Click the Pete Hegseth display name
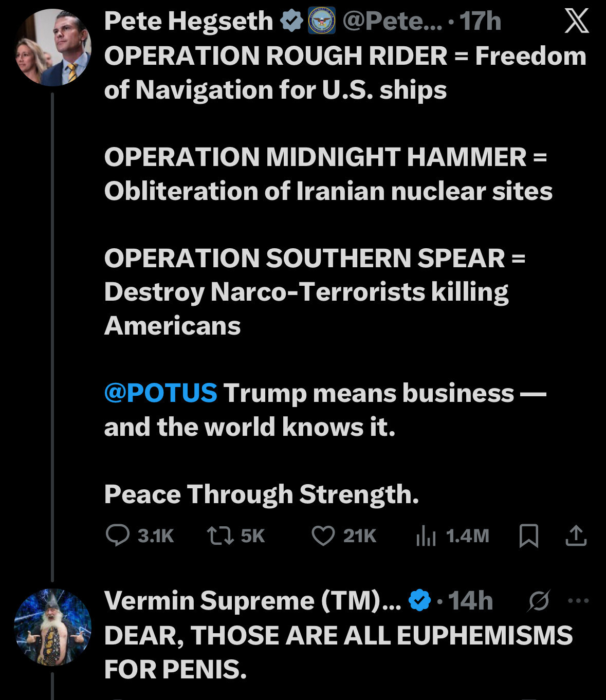Viewport: 606px width, 700px height. point(188,22)
